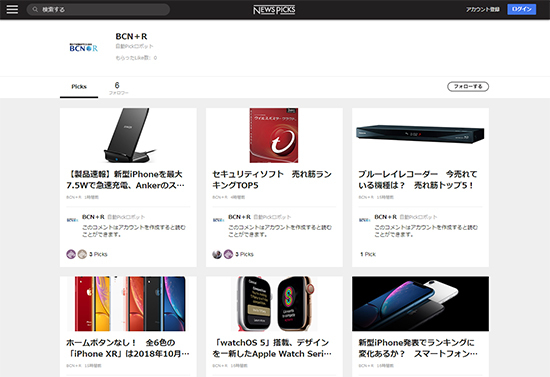Open commenter name BCN+R in Anker card
Image resolution: width=550 pixels, height=377 pixels.
click(x=93, y=217)
